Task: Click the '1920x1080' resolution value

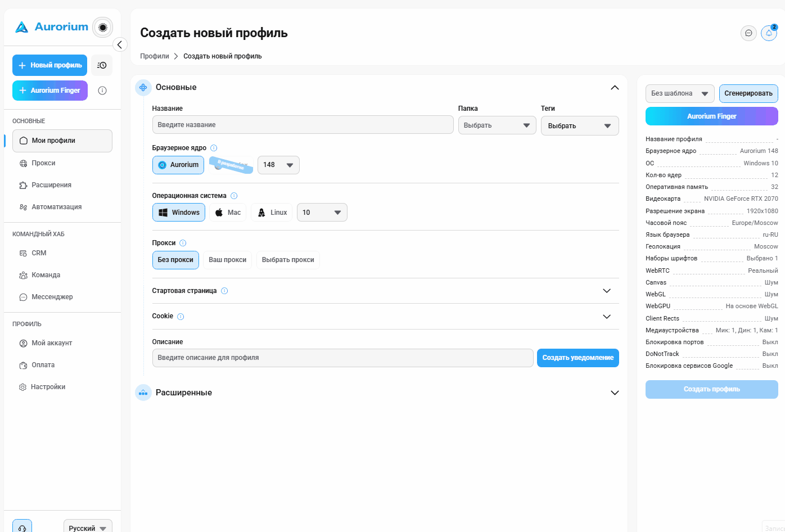Action: click(763, 211)
